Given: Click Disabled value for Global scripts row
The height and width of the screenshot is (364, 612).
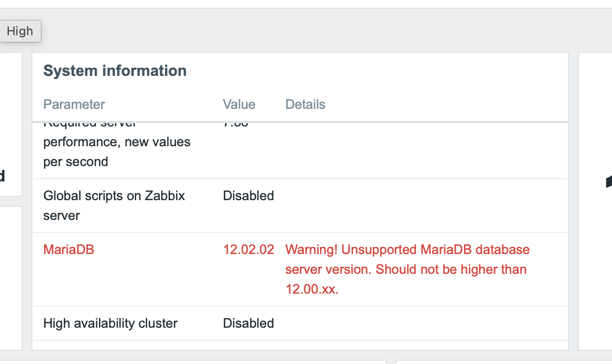Looking at the screenshot, I should 248,196.
